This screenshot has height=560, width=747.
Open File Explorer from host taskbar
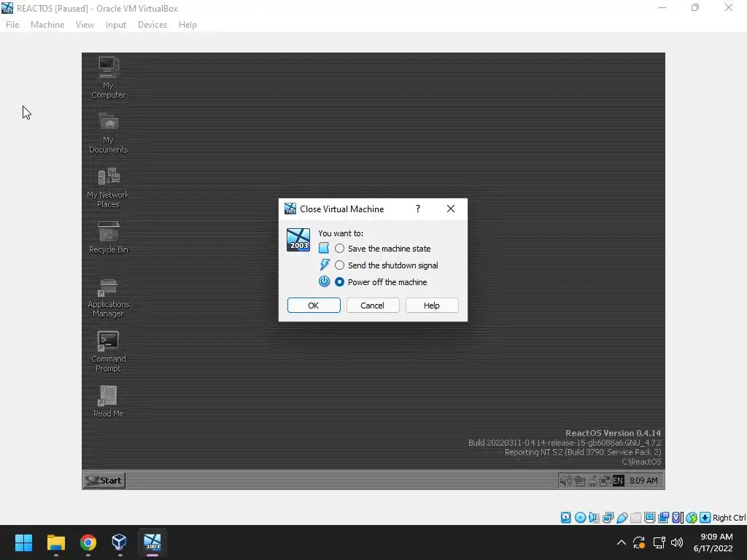[x=55, y=542]
